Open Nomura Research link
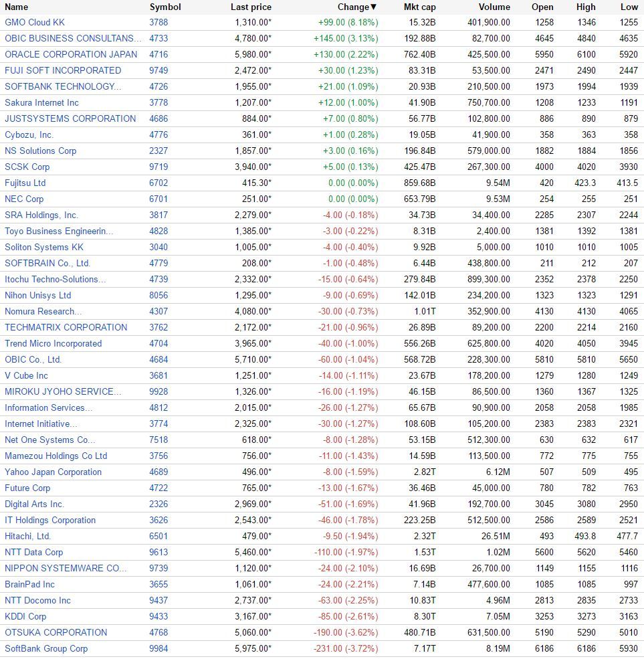The height and width of the screenshot is (659, 644). (43, 311)
